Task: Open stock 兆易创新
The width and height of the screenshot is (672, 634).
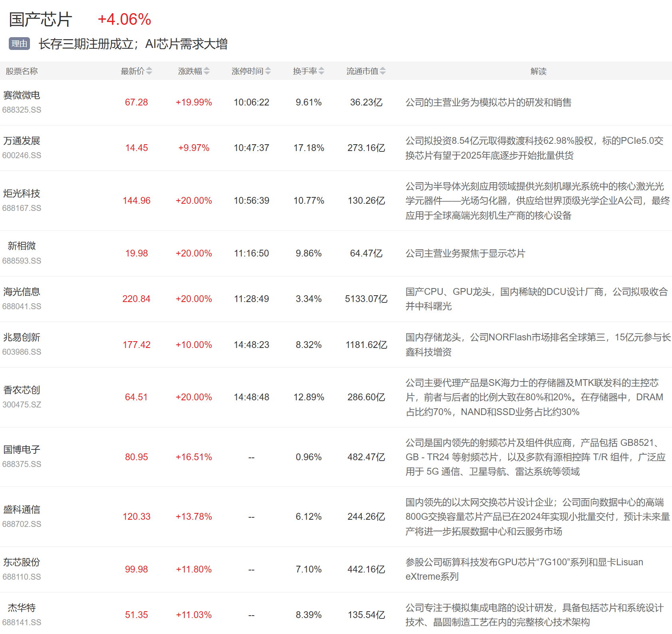Action: click(22, 337)
